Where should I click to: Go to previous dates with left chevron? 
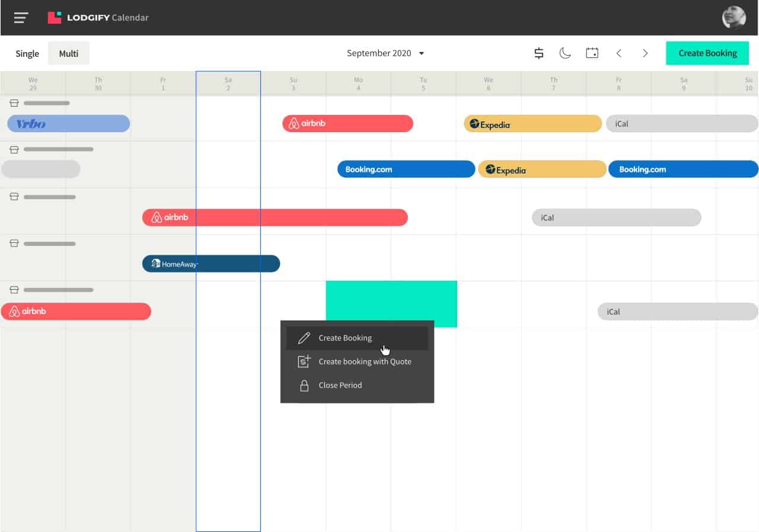tap(618, 53)
